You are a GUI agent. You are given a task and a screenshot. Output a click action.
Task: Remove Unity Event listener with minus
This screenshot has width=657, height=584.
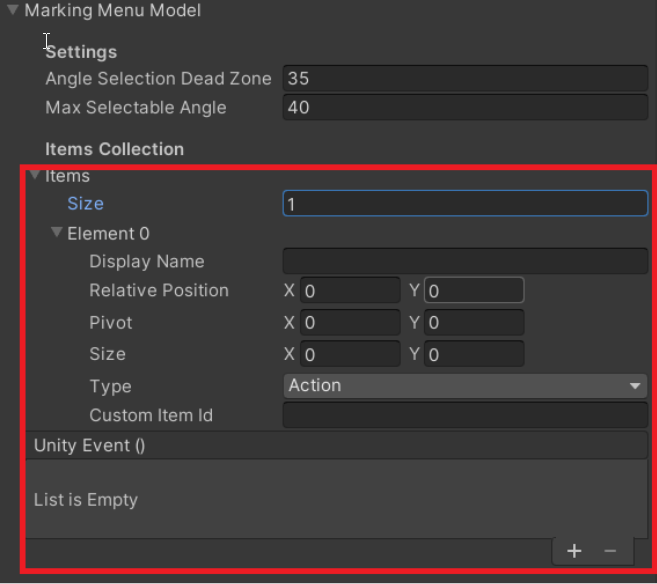(610, 551)
